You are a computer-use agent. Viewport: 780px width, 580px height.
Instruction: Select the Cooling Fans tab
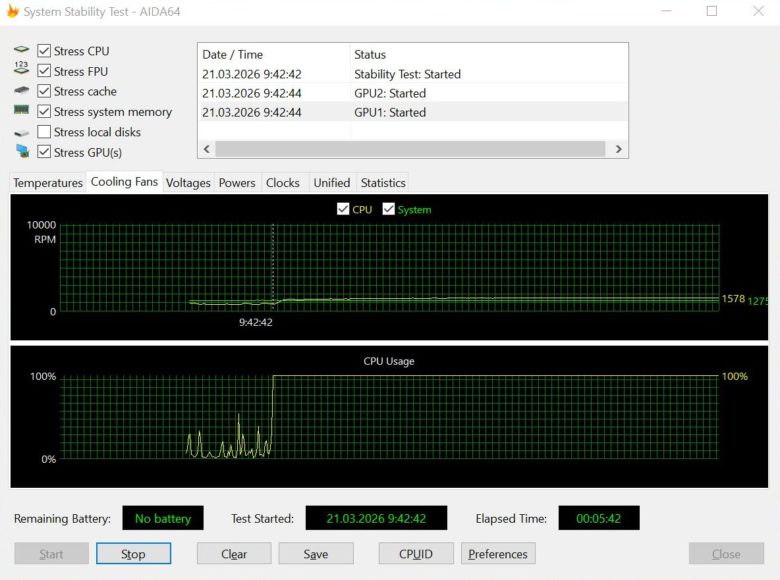[x=124, y=182]
